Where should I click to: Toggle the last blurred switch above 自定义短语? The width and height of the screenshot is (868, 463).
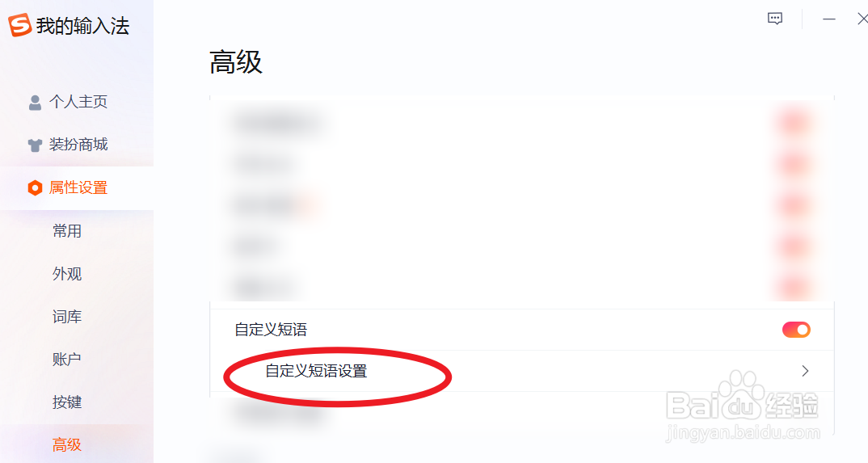coord(794,288)
